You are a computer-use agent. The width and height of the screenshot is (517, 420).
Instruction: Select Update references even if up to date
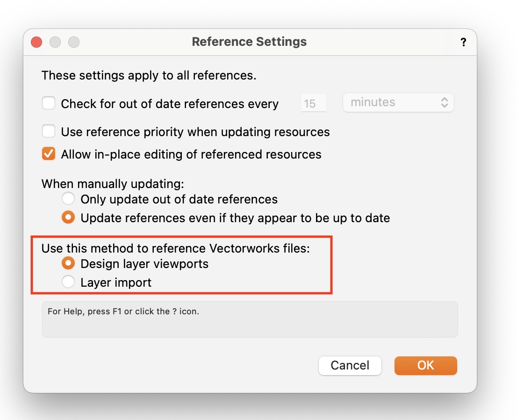pyautogui.click(x=68, y=218)
